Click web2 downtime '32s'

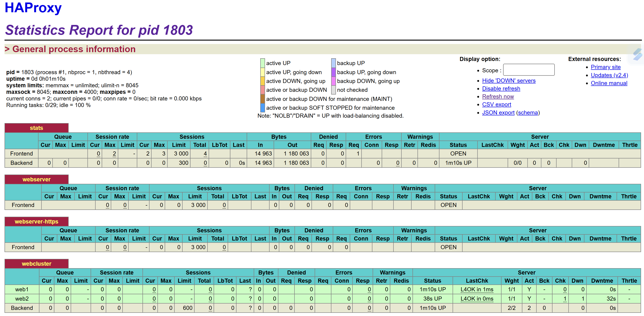pyautogui.click(x=611, y=299)
